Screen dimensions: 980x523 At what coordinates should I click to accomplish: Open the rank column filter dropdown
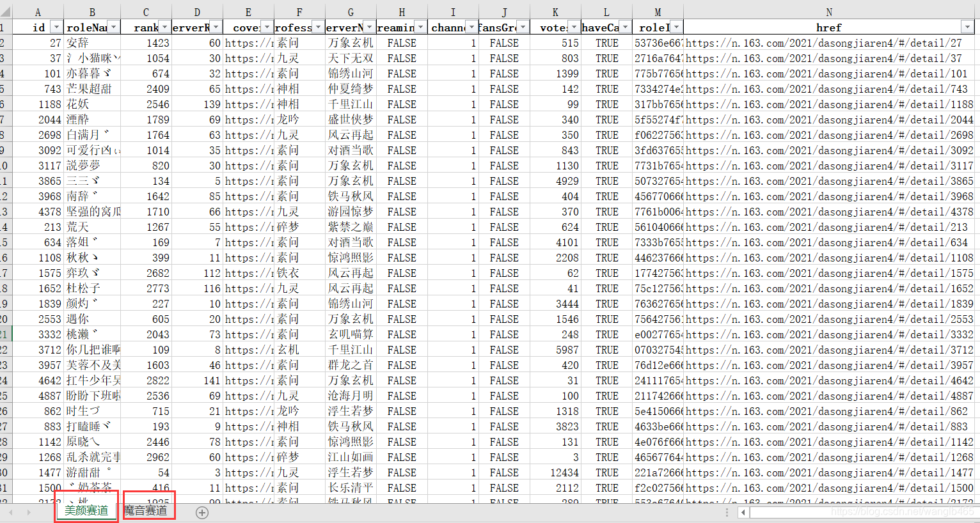tap(164, 27)
